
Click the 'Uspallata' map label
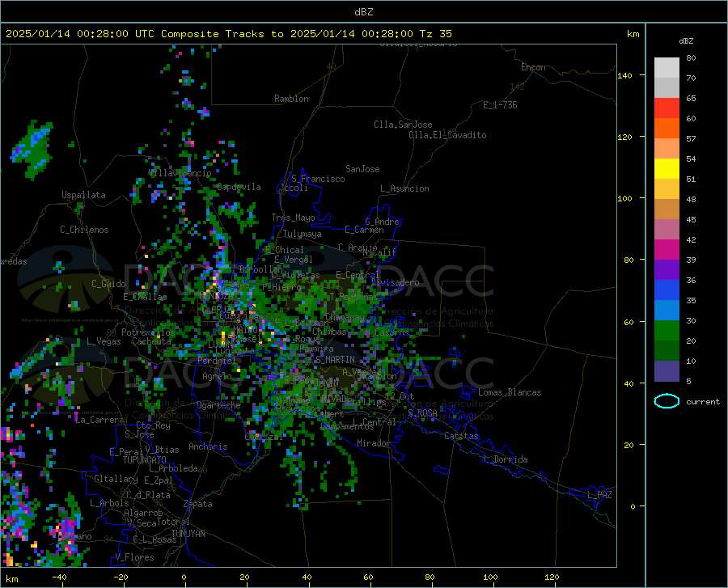pos(83,195)
